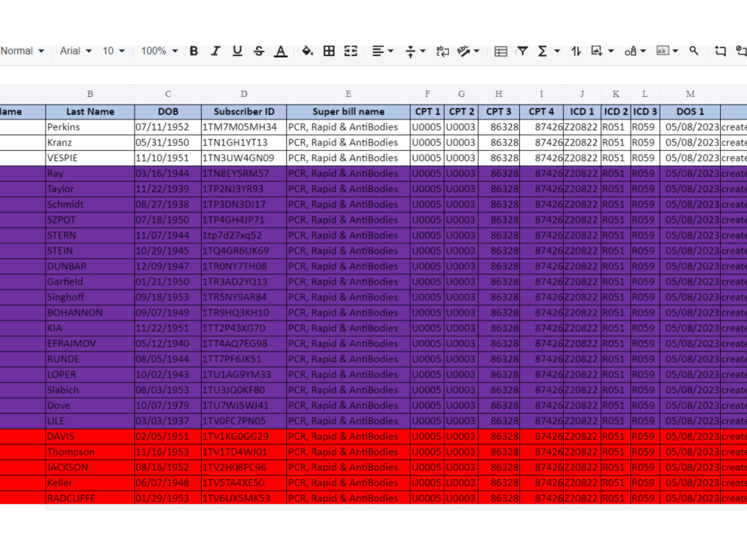Open the font color picker
This screenshot has height=560, width=747.
click(x=281, y=51)
